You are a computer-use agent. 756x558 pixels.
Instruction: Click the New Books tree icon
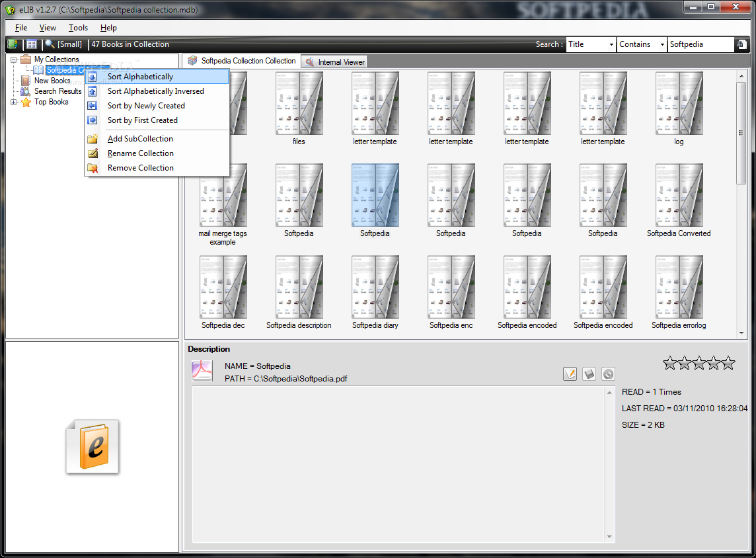[x=26, y=81]
